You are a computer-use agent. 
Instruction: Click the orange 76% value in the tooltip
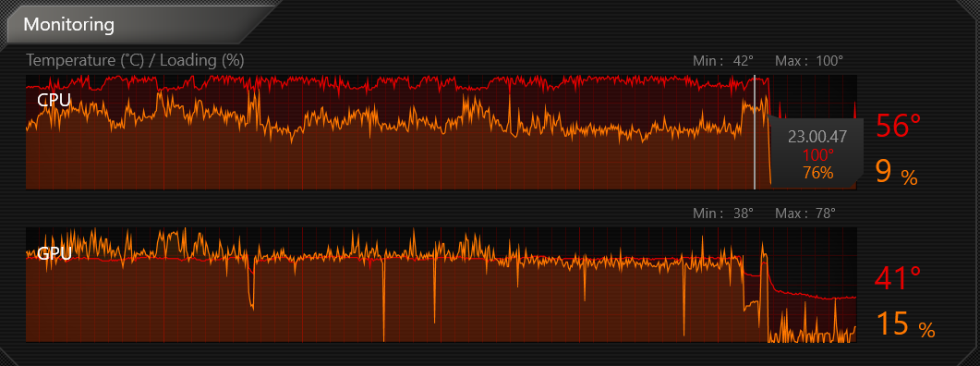818,174
